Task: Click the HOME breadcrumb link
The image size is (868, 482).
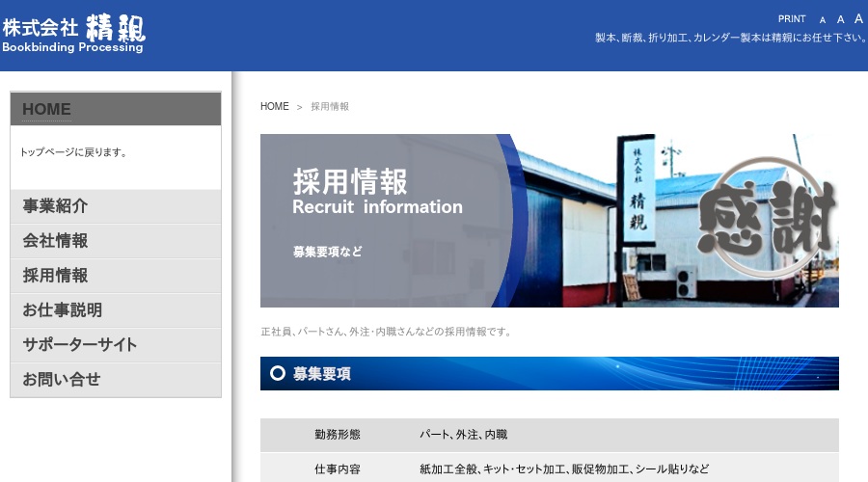Action: [x=274, y=107]
